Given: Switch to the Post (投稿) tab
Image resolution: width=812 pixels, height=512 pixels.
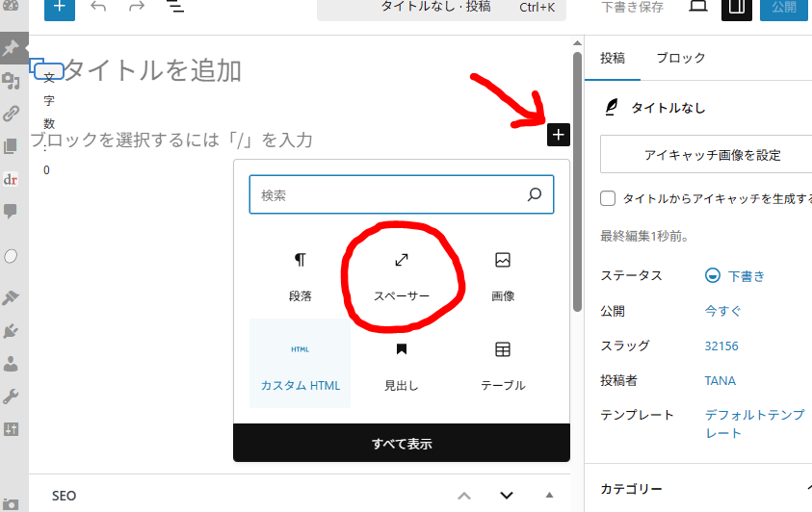Looking at the screenshot, I should [x=613, y=58].
